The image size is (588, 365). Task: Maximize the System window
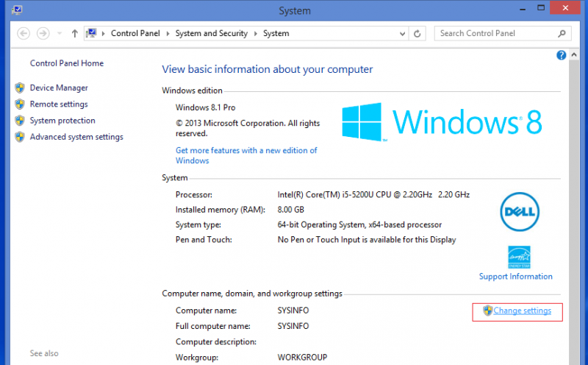[541, 8]
